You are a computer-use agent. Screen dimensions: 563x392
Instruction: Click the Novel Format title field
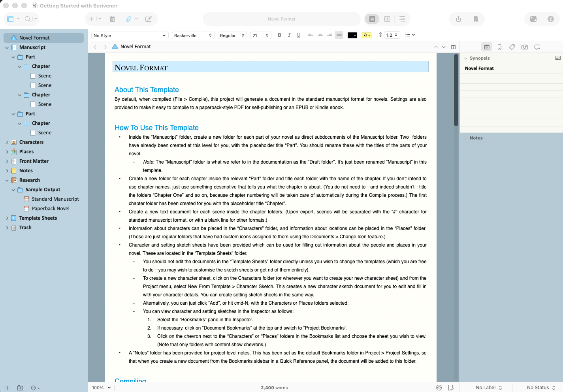tap(271, 67)
